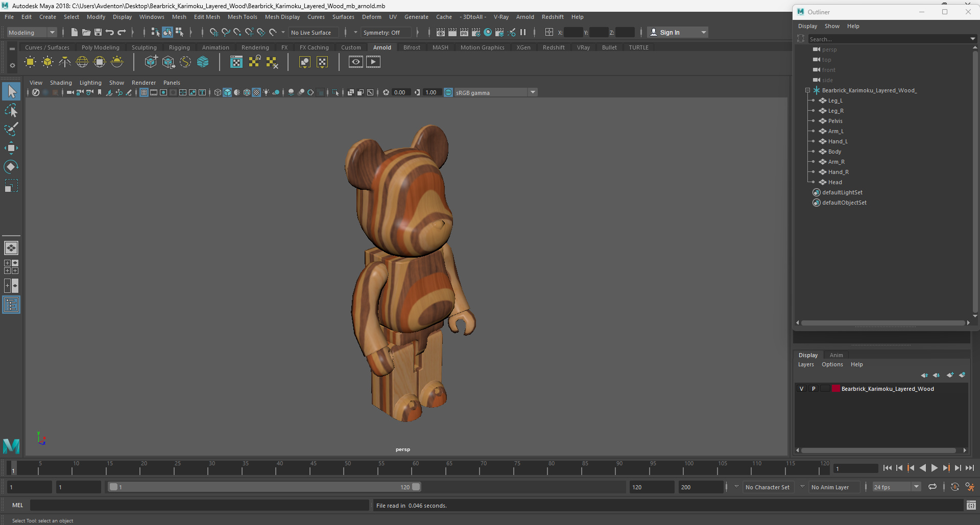Click the animation preferences running-man icon
The image size is (980, 525).
point(970,487)
